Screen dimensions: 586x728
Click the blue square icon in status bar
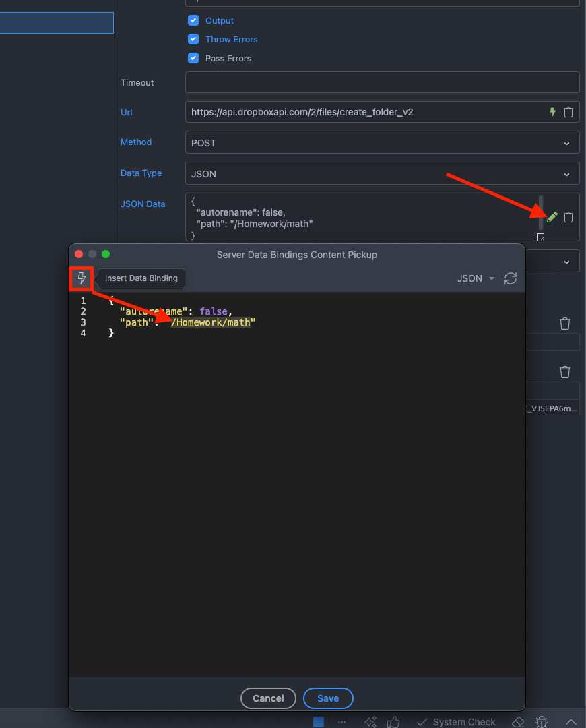pyautogui.click(x=319, y=721)
